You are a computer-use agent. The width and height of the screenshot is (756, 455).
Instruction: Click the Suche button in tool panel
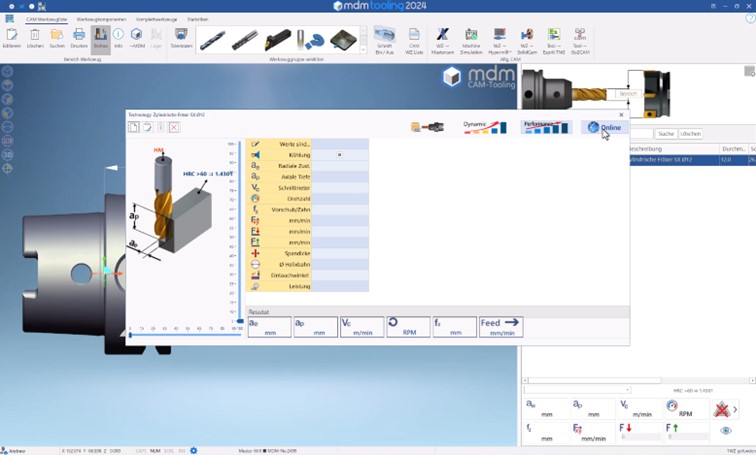click(666, 134)
